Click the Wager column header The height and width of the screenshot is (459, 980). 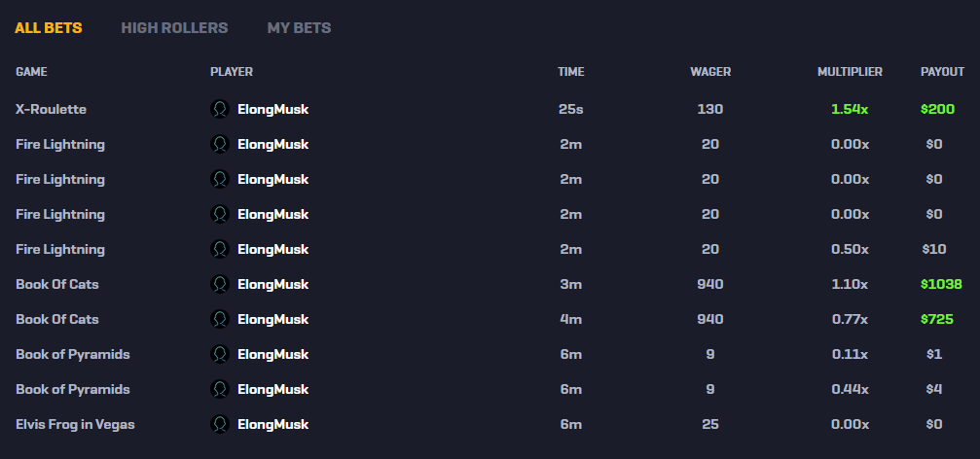pyautogui.click(x=710, y=72)
